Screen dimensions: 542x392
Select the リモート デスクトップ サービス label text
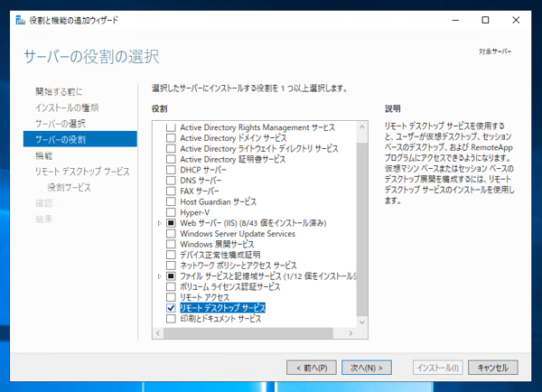click(222, 308)
